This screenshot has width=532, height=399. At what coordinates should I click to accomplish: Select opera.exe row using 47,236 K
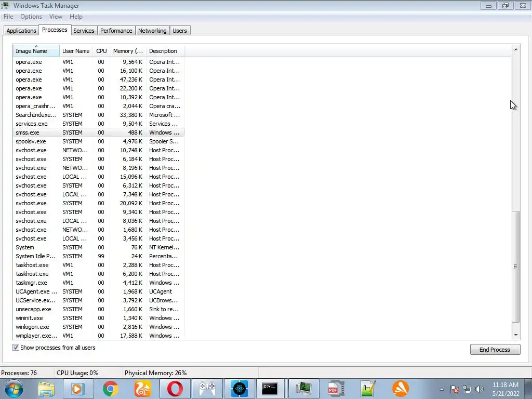(x=99, y=79)
